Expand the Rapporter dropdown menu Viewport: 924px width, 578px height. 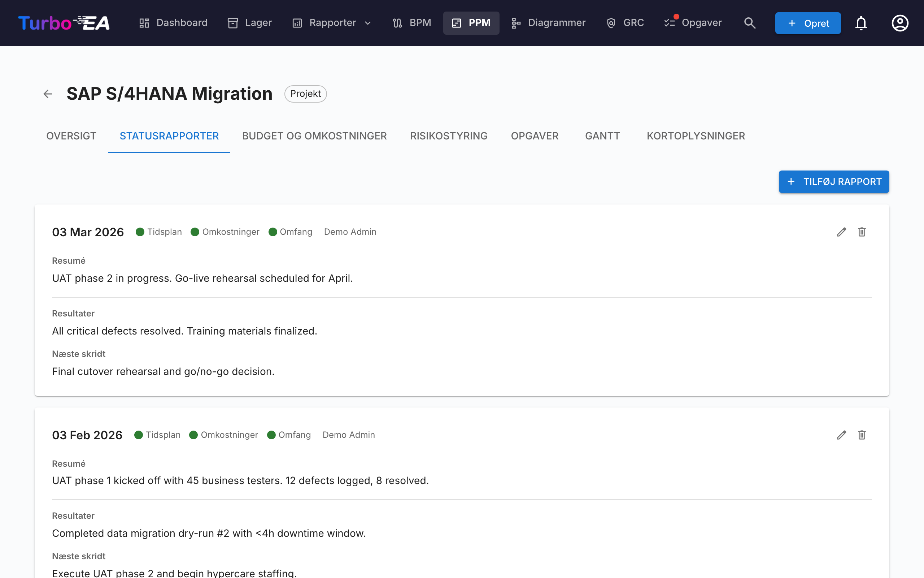click(x=331, y=23)
